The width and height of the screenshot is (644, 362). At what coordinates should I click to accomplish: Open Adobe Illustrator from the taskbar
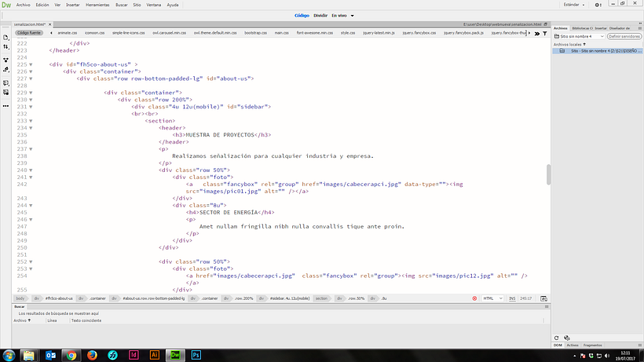point(155,355)
